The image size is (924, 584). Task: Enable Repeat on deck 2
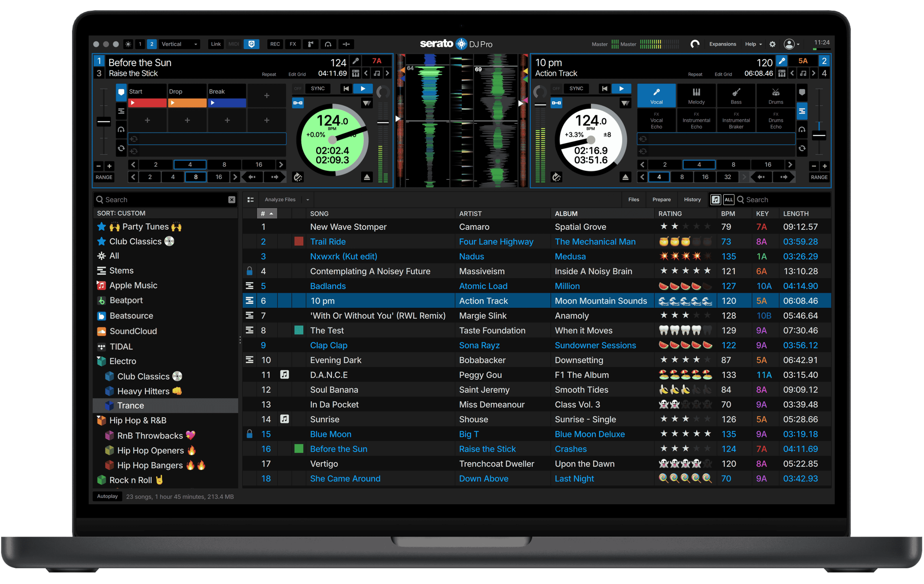pyautogui.click(x=695, y=74)
